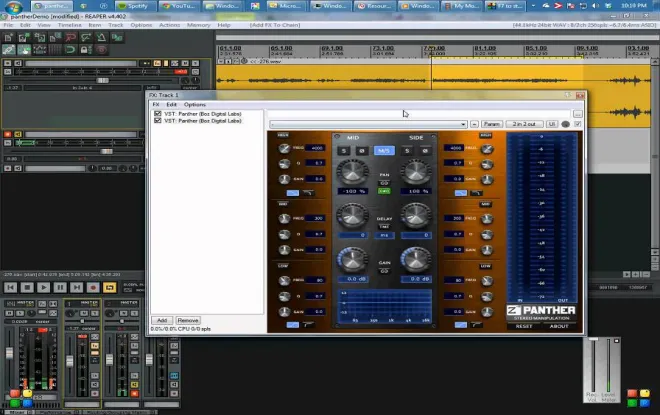Click the YouTube taskbar item
The width and height of the screenshot is (660, 415).
[x=179, y=6]
